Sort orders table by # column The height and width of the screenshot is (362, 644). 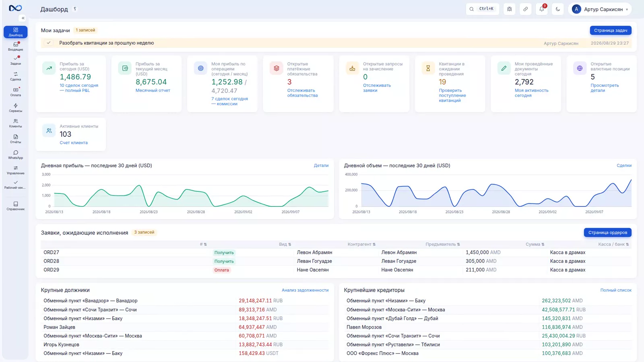(x=203, y=244)
